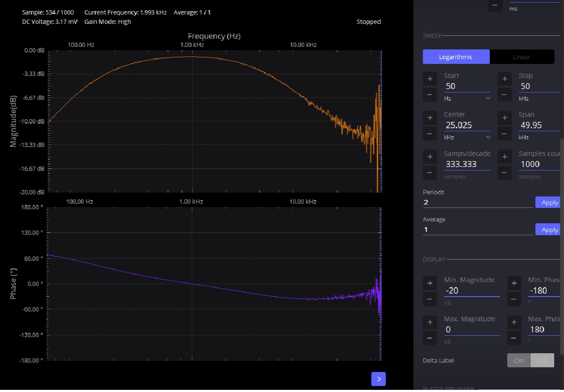Click the DISPLAY section header

click(x=434, y=259)
